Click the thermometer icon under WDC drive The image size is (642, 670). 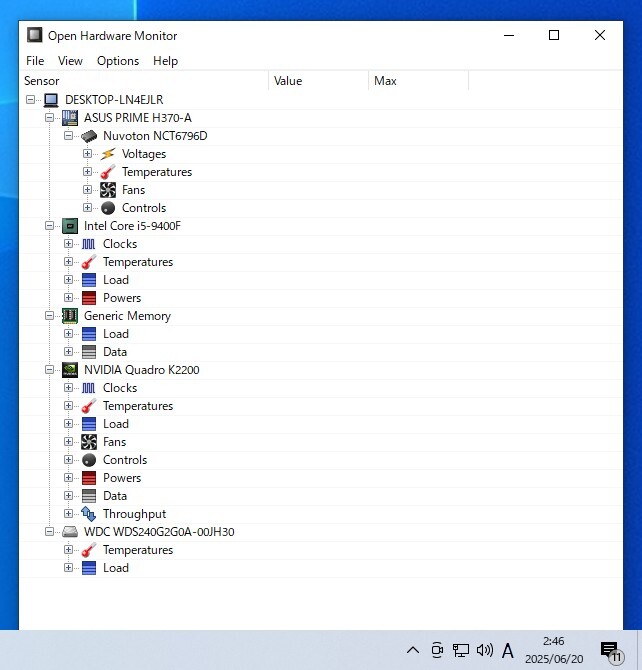pos(89,550)
